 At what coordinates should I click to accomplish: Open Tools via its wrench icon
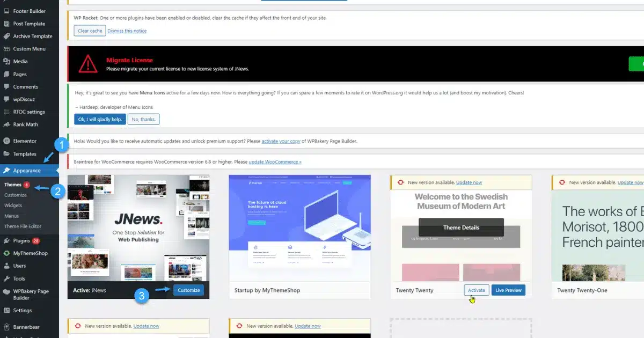(6, 278)
